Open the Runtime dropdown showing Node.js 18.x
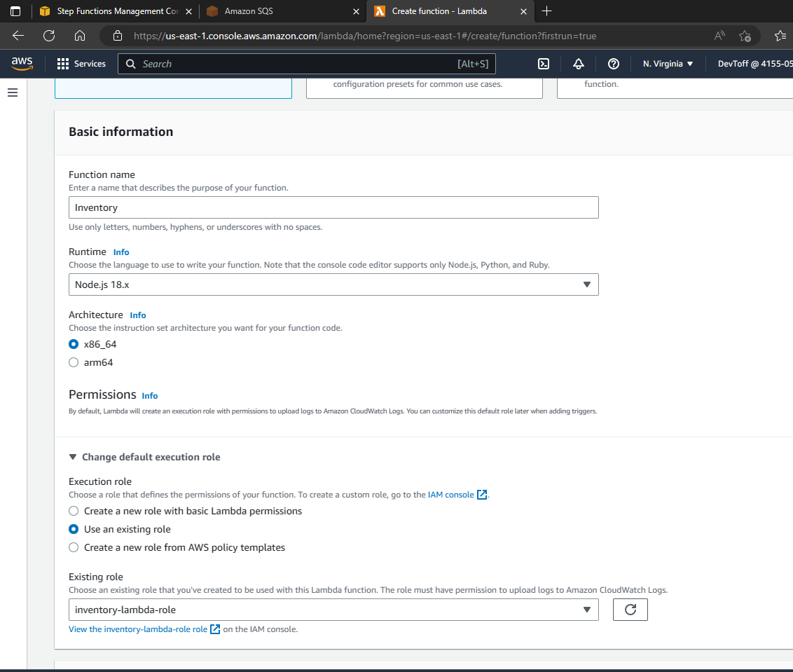 pos(587,284)
